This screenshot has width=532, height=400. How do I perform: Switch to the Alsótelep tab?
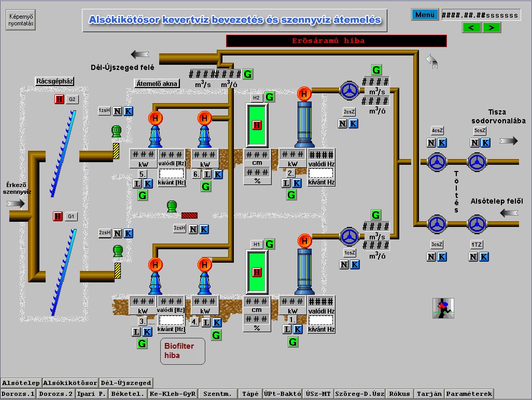tap(21, 383)
